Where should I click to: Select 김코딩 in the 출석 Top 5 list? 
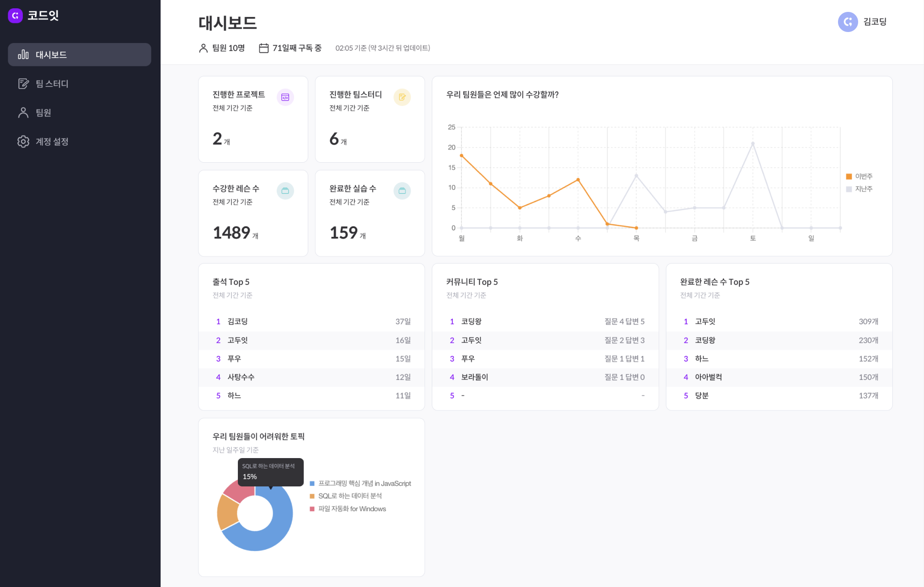click(237, 321)
